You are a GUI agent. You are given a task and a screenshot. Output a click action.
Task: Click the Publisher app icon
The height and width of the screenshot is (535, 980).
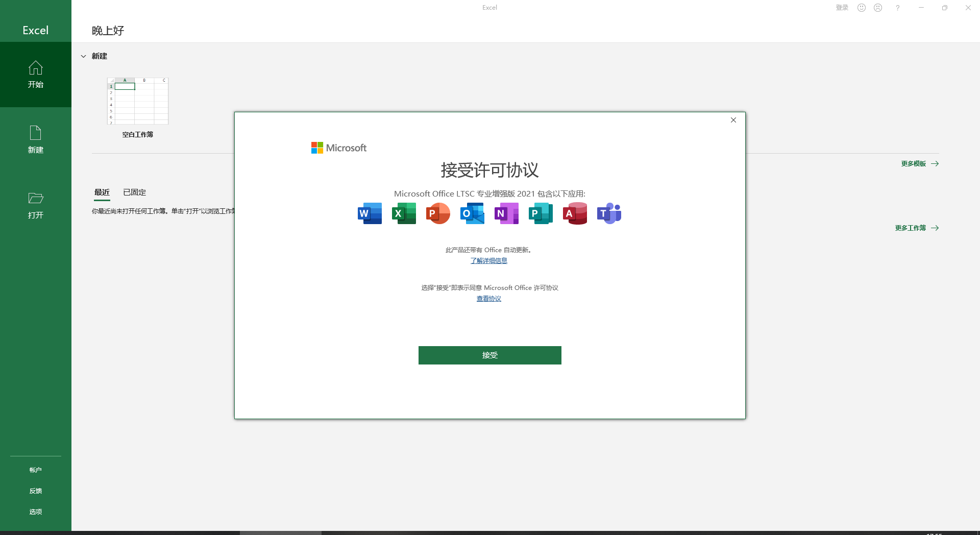[540, 213]
